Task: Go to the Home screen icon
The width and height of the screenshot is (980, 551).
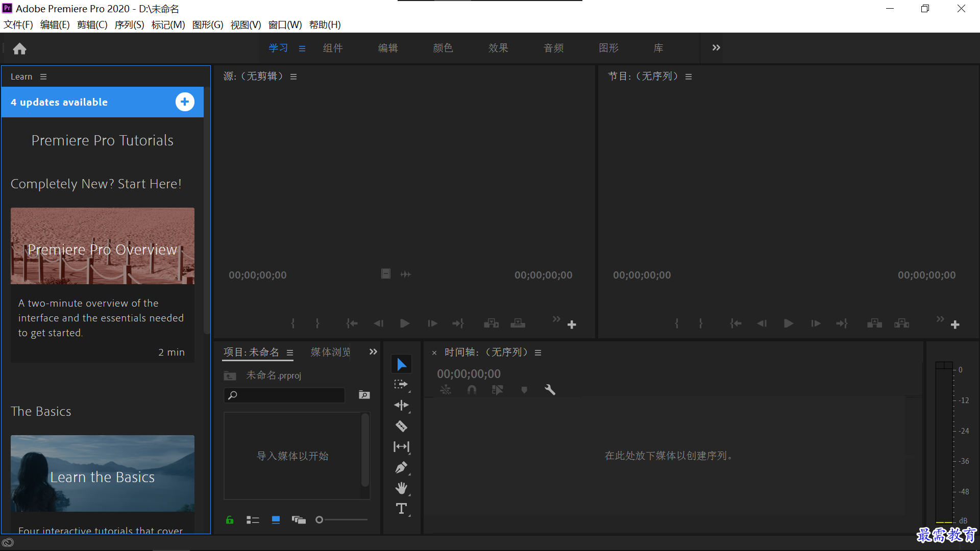Action: click(x=19, y=48)
